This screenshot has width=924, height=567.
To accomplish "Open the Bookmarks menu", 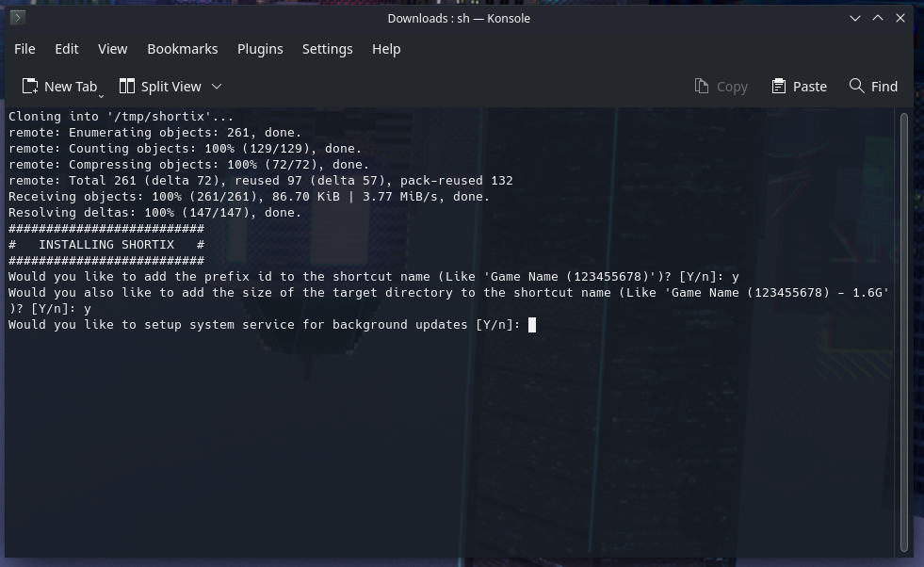I will coord(183,49).
